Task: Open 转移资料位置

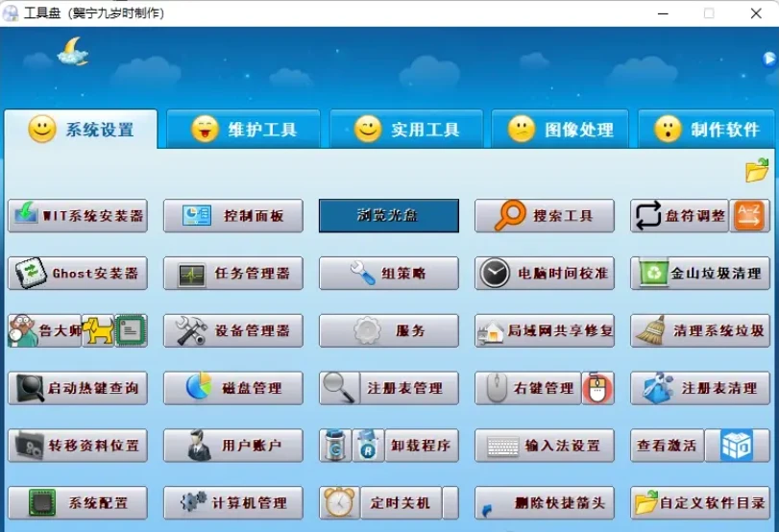Action: [78, 445]
